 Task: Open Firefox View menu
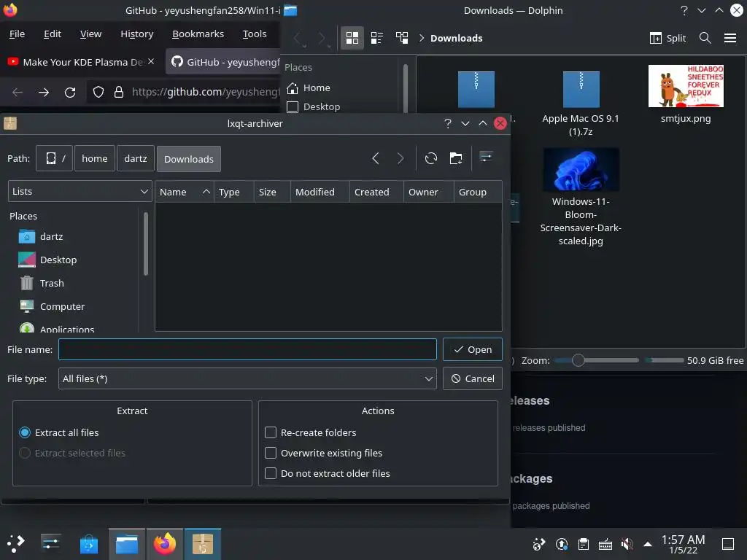(90, 34)
